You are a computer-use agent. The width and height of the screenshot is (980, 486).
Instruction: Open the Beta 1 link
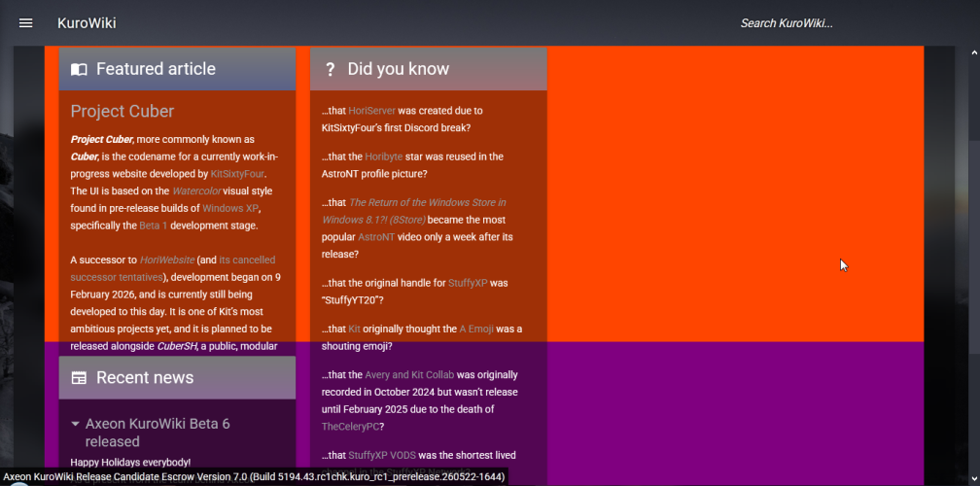[x=154, y=226]
